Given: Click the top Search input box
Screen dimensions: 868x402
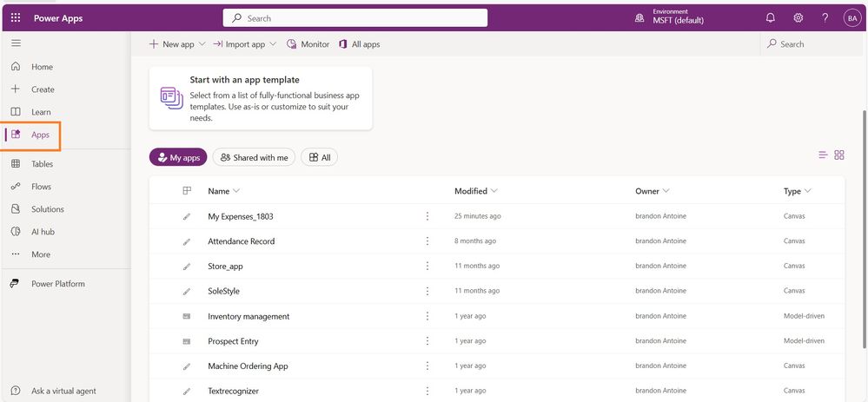Looking at the screenshot, I should 355,18.
